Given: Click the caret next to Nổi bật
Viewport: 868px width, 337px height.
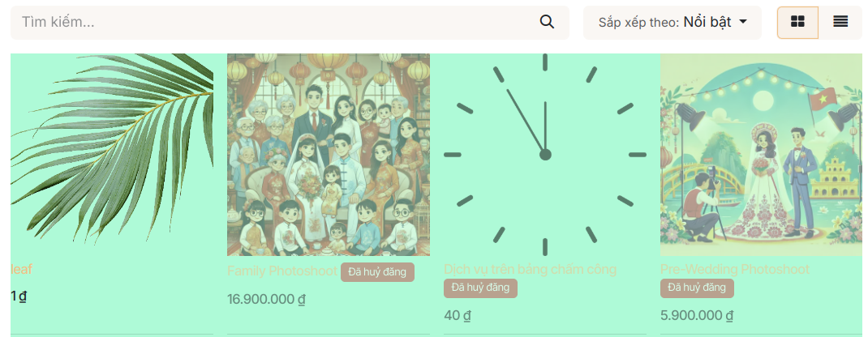Looking at the screenshot, I should (x=743, y=22).
